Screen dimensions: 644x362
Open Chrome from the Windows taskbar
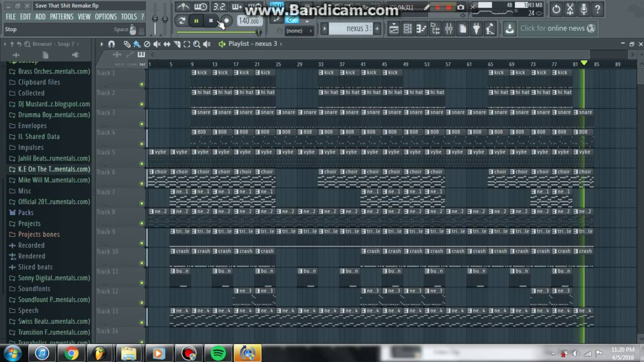[71, 353]
